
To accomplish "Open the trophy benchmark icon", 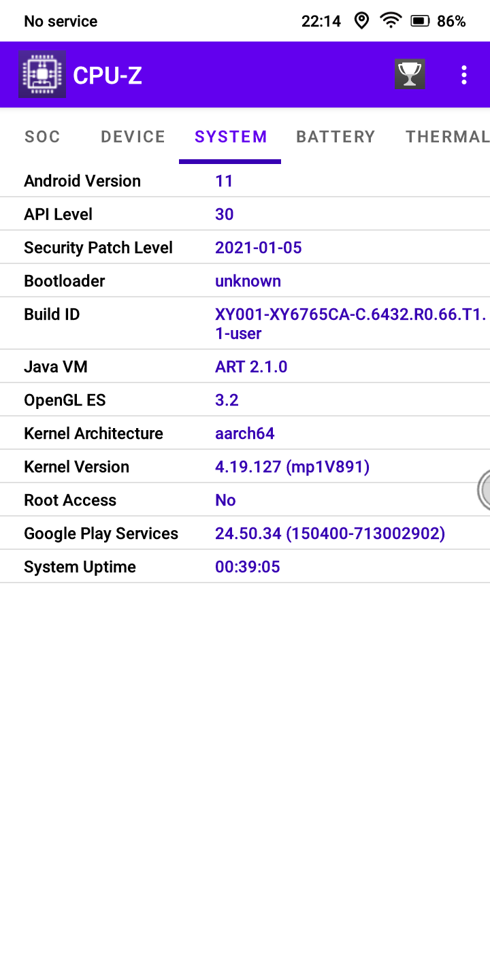I will [x=410, y=74].
